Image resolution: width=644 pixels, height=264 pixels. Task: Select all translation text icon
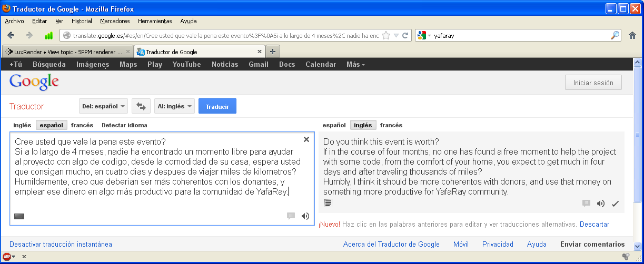(328, 203)
